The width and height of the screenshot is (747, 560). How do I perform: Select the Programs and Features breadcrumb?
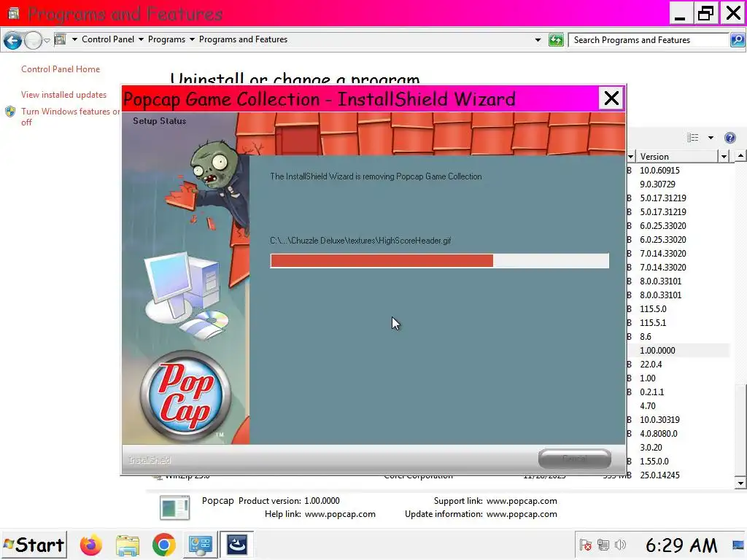pos(243,39)
